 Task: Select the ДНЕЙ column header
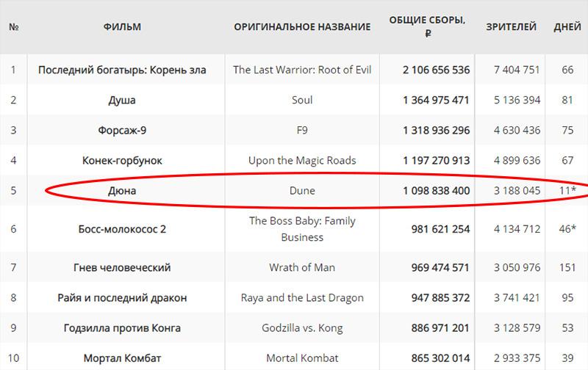(567, 27)
